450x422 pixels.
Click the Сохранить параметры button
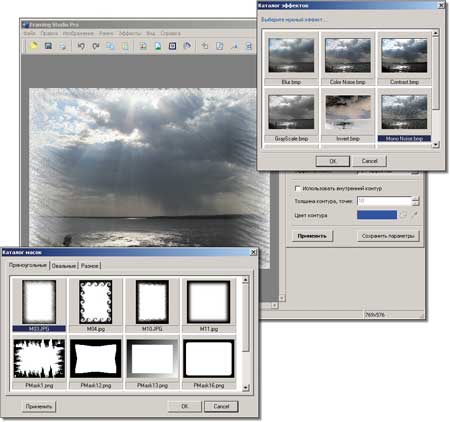pyautogui.click(x=388, y=236)
